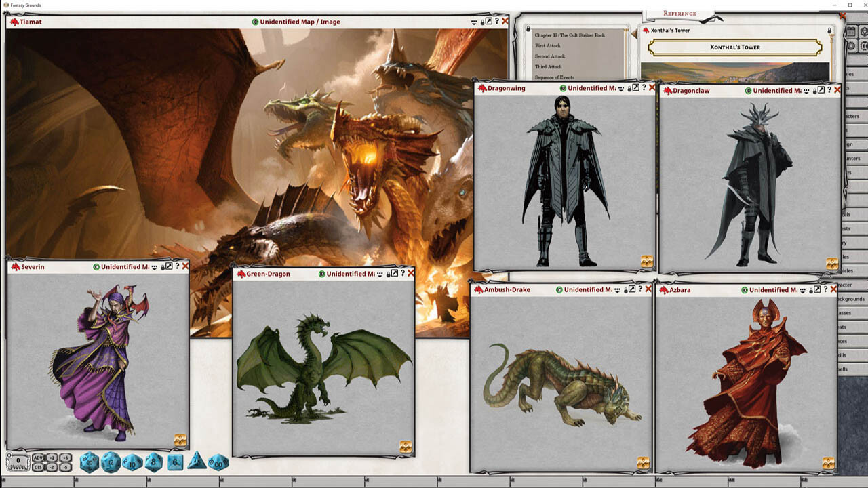Open the Ambush-Drake window sharing menu
Viewport: 868px width, 488px height.
[x=616, y=290]
